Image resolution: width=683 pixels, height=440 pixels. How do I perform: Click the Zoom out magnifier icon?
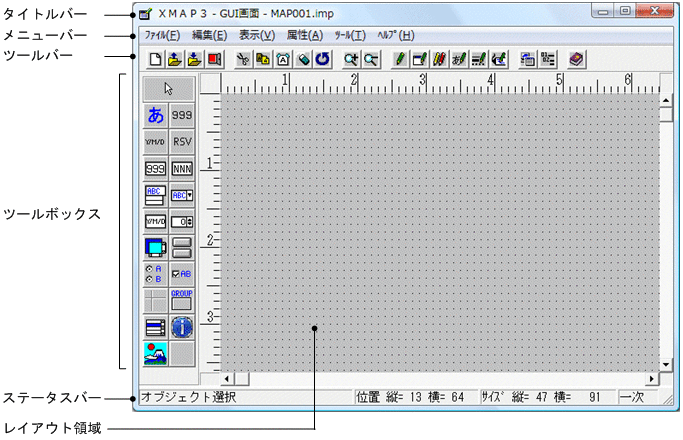[371, 60]
